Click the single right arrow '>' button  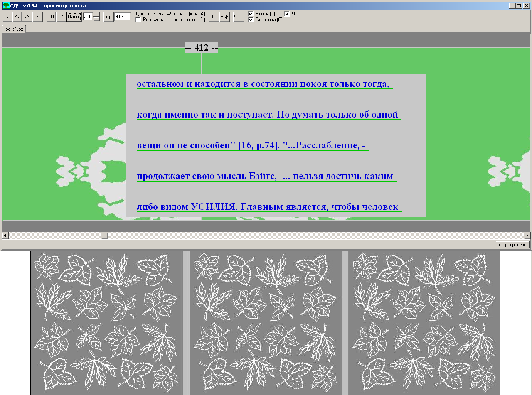pos(37,17)
